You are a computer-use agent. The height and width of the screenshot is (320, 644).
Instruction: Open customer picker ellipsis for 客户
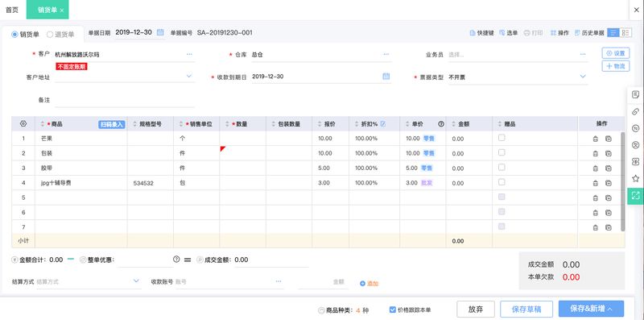pyautogui.click(x=189, y=54)
